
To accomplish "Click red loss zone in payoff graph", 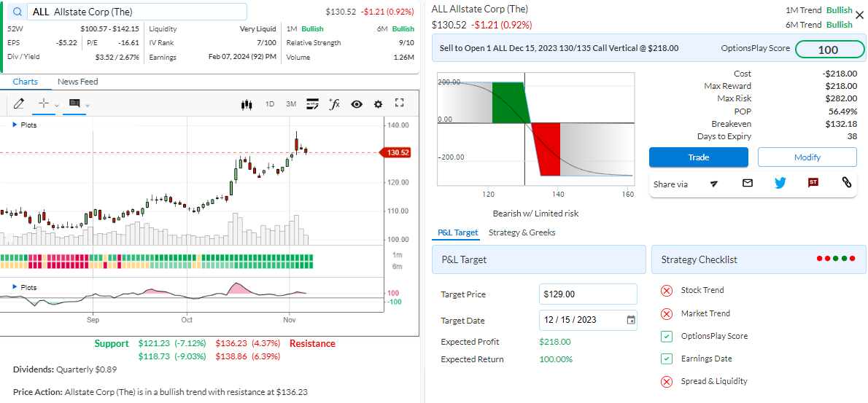I will point(546,149).
